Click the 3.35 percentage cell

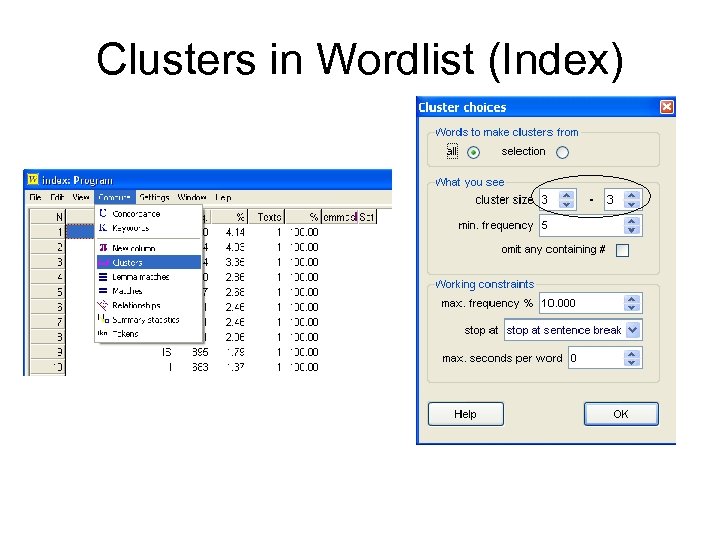click(235, 262)
